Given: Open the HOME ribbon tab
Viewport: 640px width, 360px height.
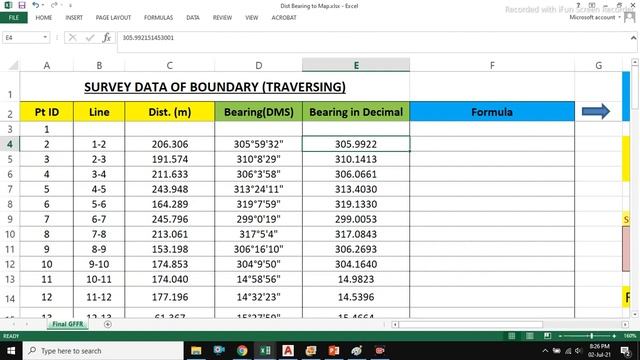Looking at the screenshot, I should [44, 18].
